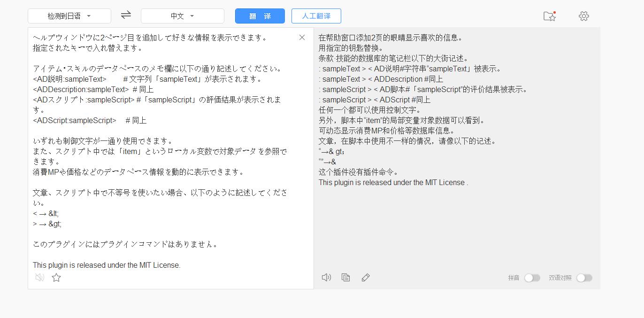
Task: Toggle the 双语对照 switch
Action: click(584, 278)
